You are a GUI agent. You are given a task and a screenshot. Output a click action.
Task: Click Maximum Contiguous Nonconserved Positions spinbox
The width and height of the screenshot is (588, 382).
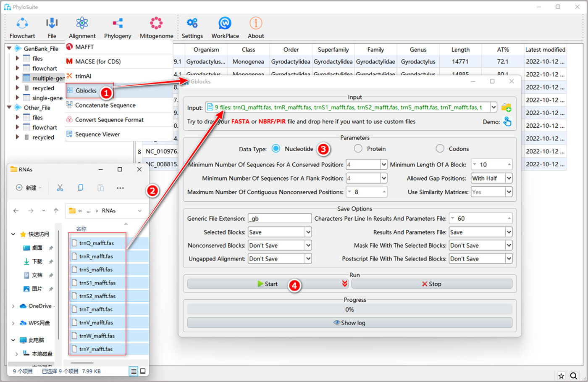(x=367, y=192)
